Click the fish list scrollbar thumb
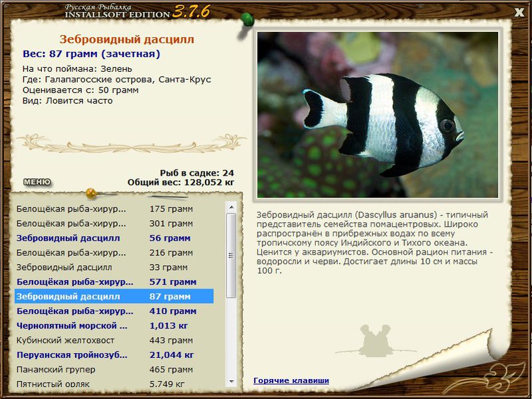 231,255
